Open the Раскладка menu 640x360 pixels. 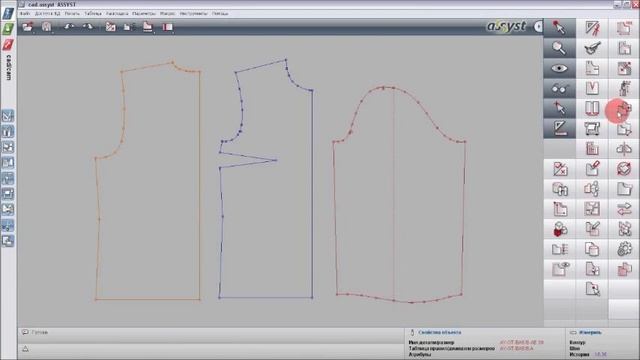pyautogui.click(x=117, y=13)
